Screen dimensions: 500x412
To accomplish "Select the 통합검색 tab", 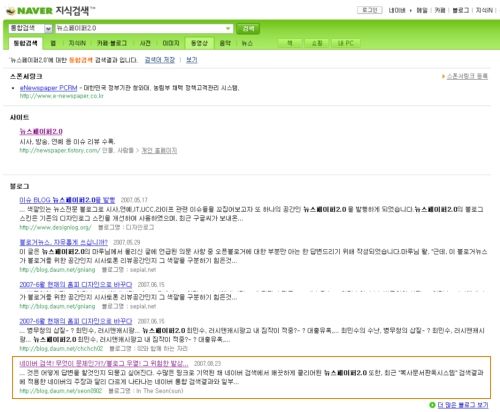I will (25, 43).
